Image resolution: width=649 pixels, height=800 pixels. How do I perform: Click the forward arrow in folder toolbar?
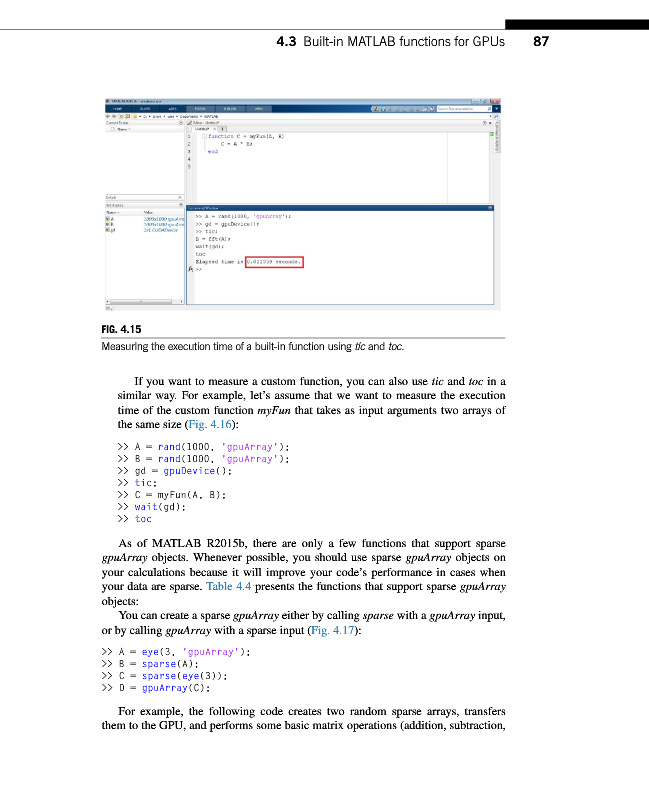pos(114,116)
